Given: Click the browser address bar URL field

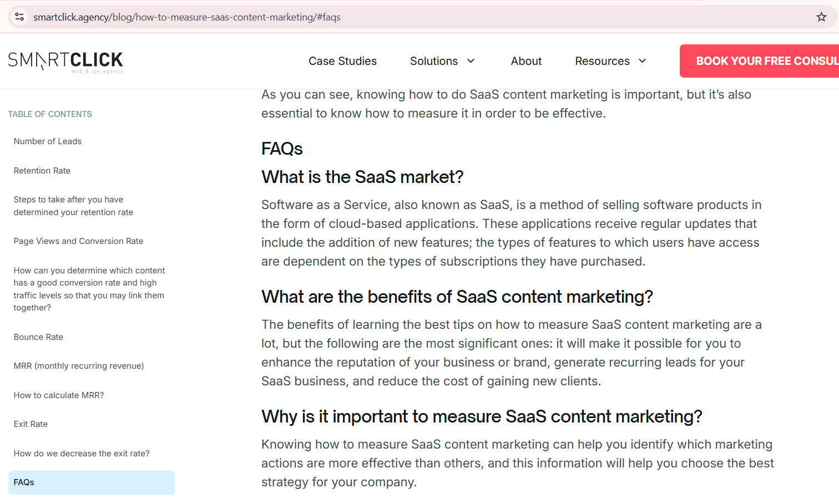Looking at the screenshot, I should pos(187,17).
